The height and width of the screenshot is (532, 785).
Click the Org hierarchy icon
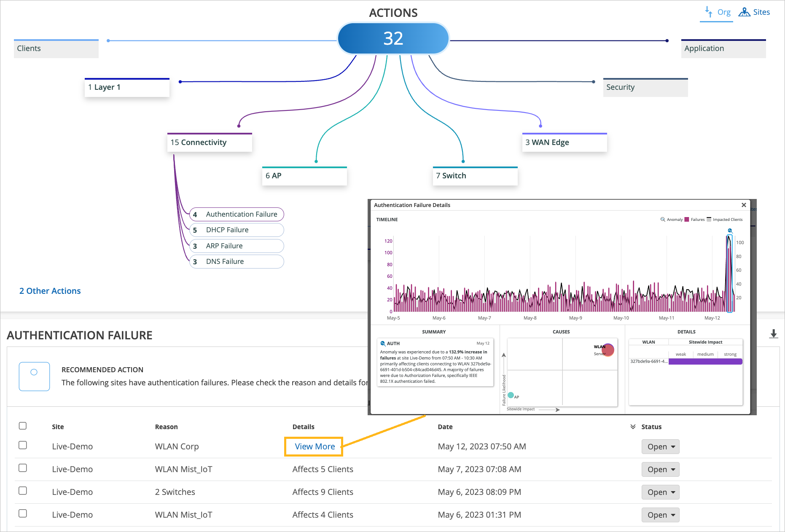tap(709, 11)
